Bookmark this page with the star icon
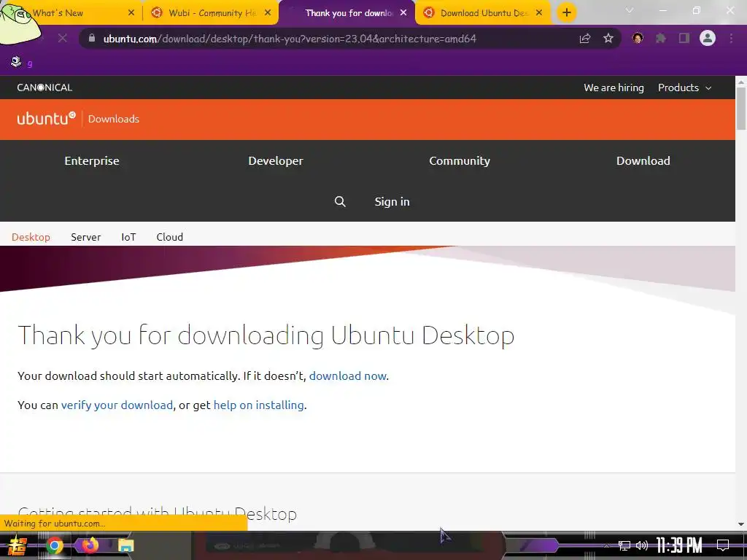 tap(608, 39)
